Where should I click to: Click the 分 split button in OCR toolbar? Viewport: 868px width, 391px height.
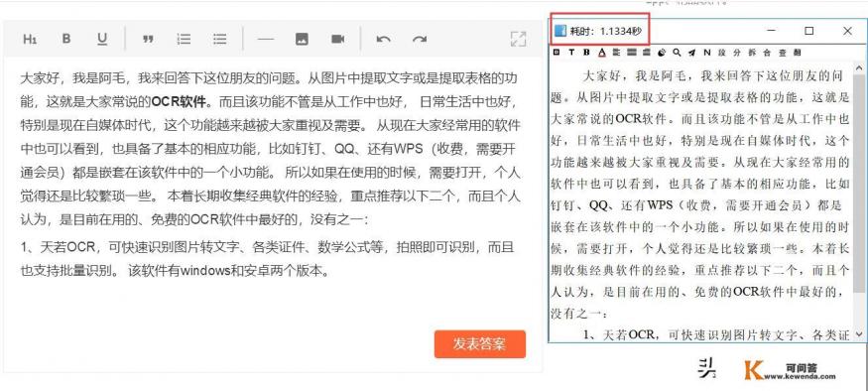[x=737, y=52]
